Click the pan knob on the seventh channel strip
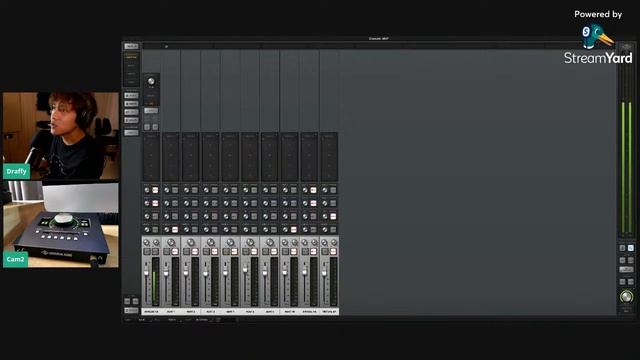Viewport: 640px width, 360px height. point(270,242)
